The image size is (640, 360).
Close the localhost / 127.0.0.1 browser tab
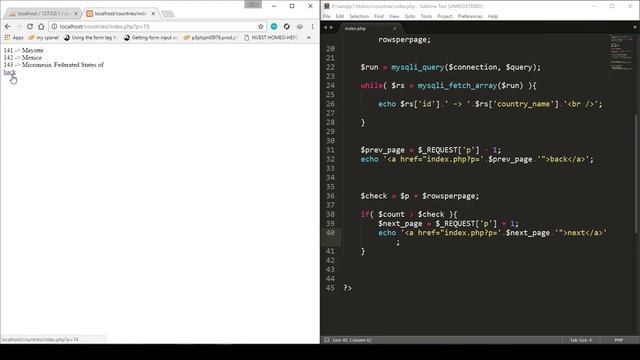[x=76, y=13]
